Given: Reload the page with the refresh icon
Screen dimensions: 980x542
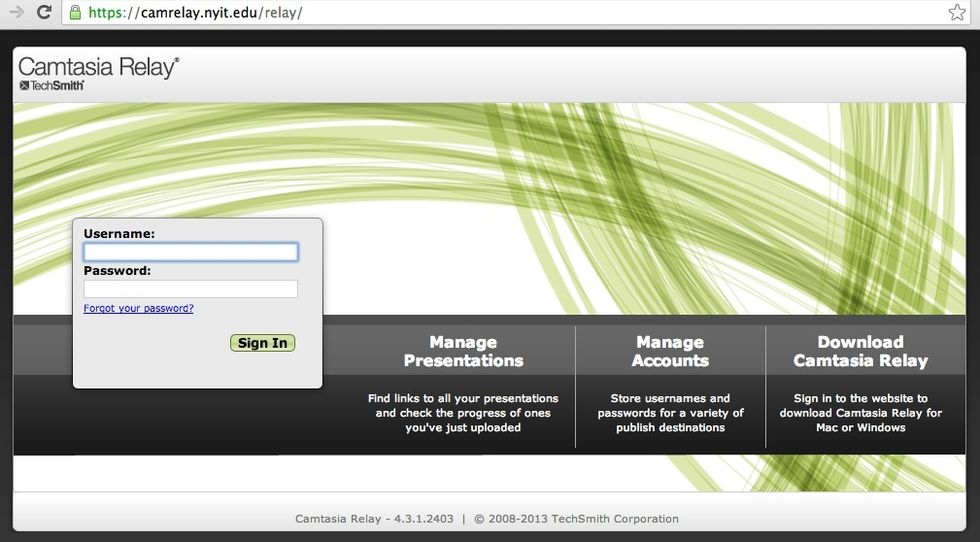Looking at the screenshot, I should tap(44, 13).
